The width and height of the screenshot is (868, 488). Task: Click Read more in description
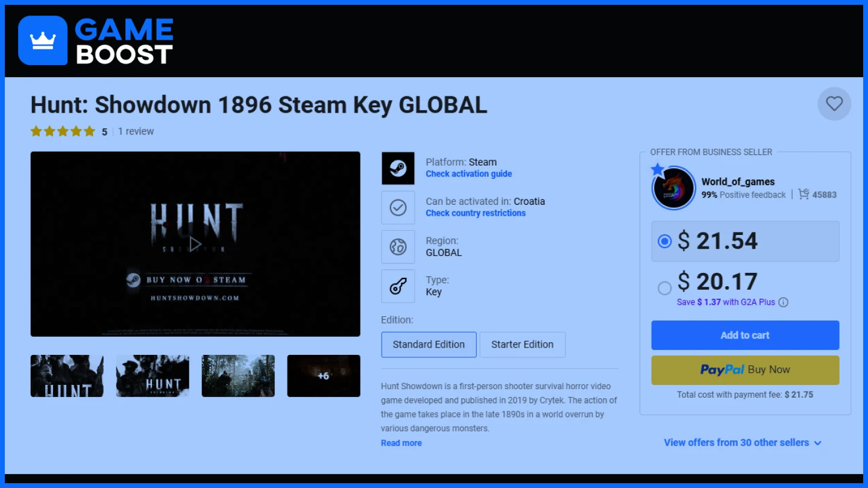coord(401,443)
